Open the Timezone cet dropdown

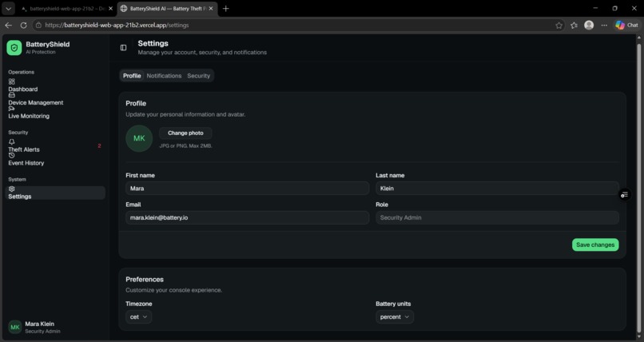pos(138,317)
